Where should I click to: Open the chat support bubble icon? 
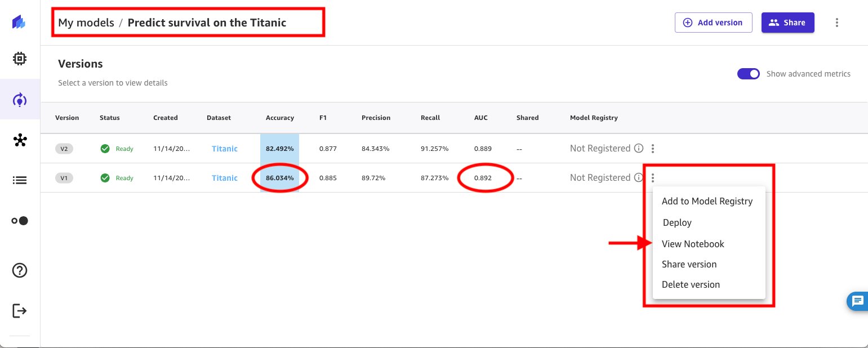[x=857, y=301]
